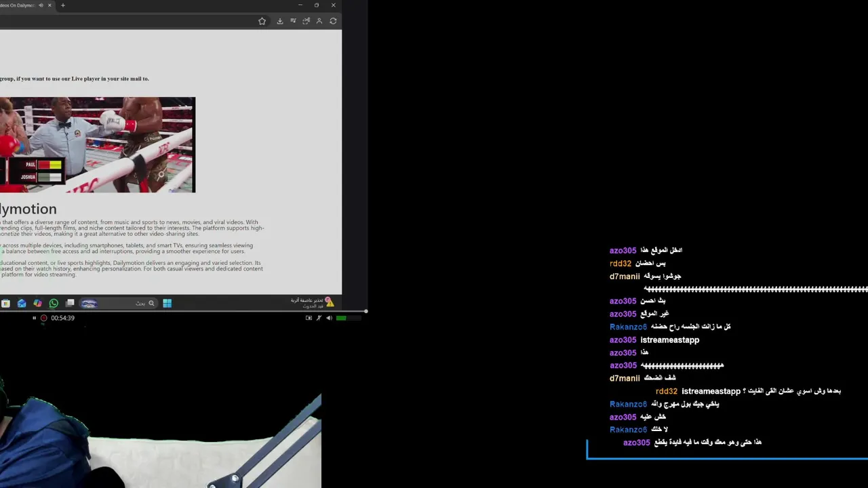868x488 pixels.
Task: Toggle the muted microphone icon
Action: (319, 318)
